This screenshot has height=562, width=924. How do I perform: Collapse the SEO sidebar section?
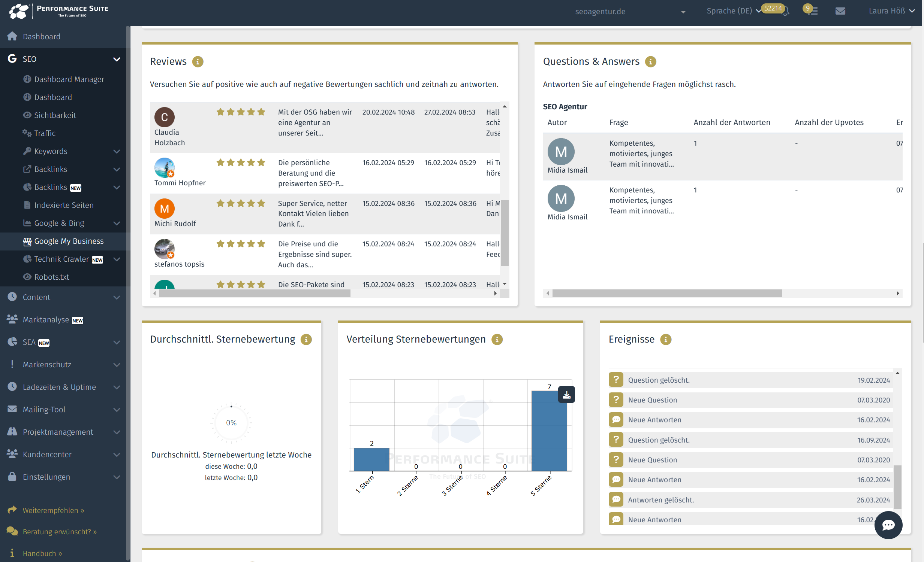(x=117, y=59)
